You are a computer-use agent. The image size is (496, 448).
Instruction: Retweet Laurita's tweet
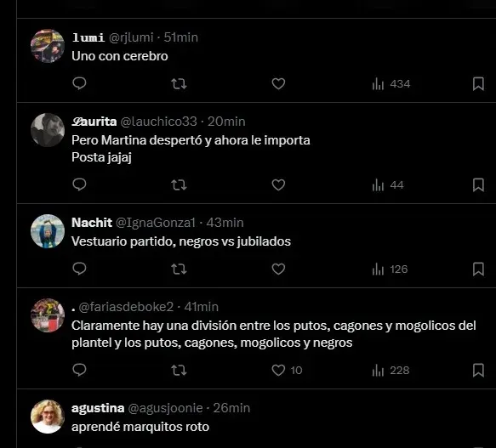tap(179, 185)
